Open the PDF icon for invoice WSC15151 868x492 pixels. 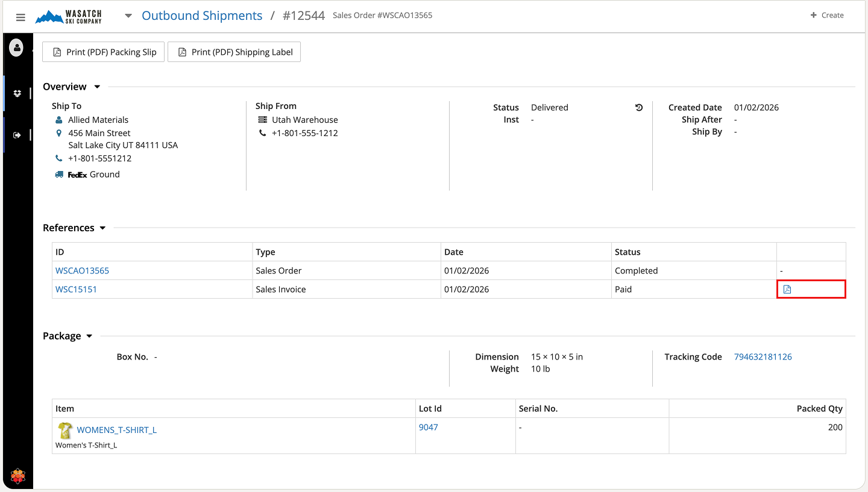787,290
